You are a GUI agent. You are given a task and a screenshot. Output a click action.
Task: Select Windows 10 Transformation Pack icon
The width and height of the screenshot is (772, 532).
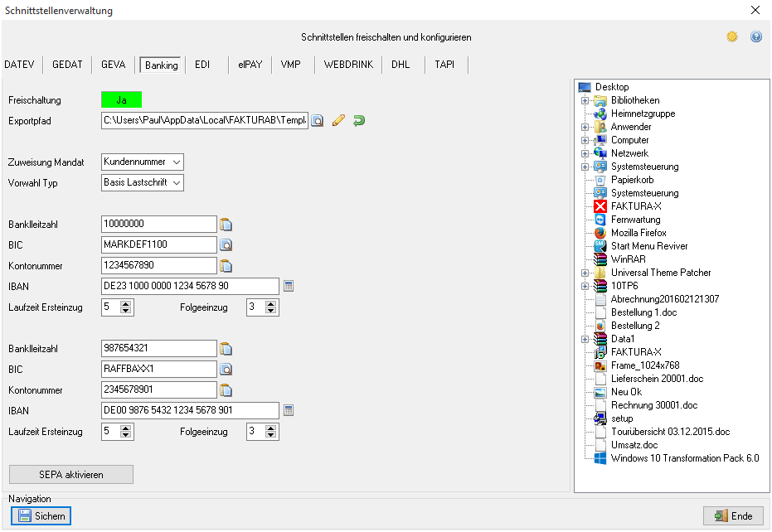coord(600,458)
